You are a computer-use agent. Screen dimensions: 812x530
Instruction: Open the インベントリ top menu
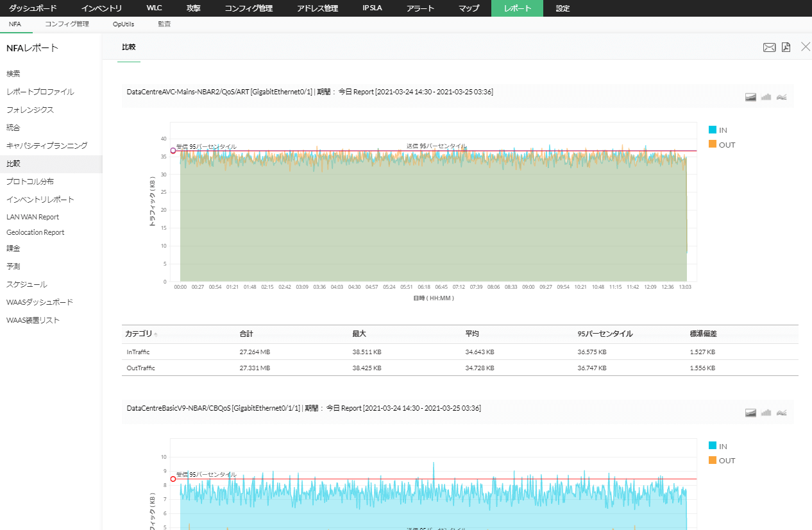tap(101, 8)
